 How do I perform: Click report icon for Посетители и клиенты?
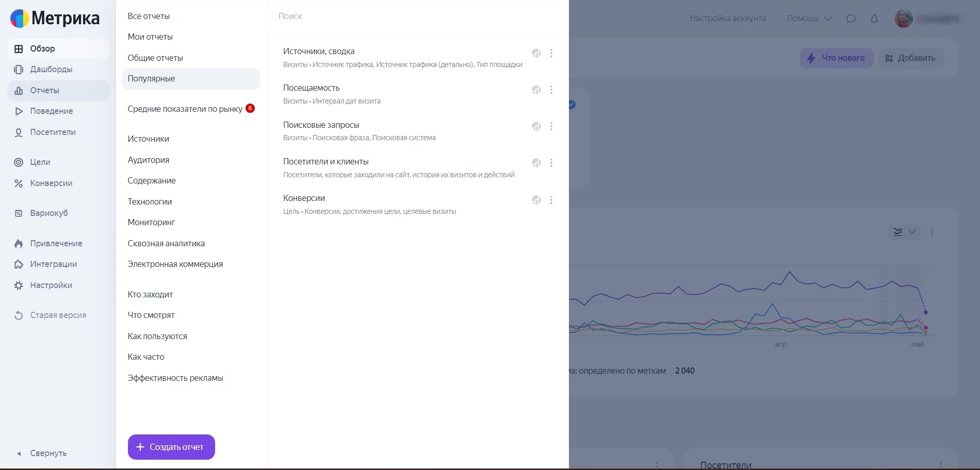(x=536, y=163)
